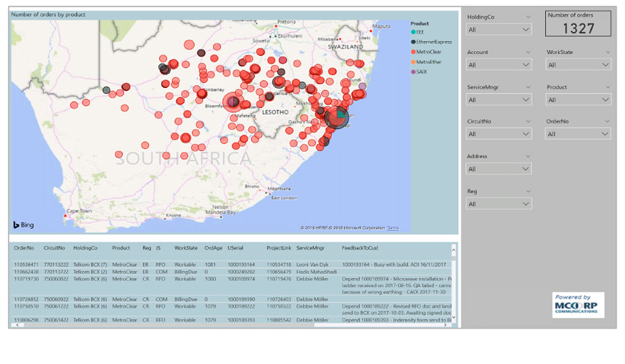Viewport: 625px width, 364px height.
Task: Open the Terms link on map
Action: click(393, 228)
